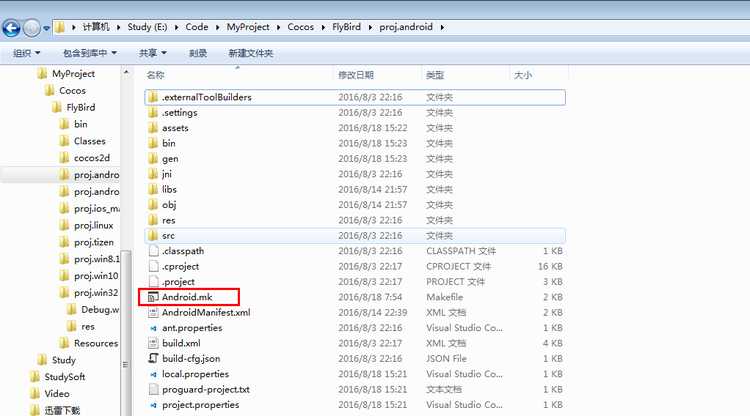
Task: Expand the arrow after Code breadcrumb
Action: coord(217,27)
